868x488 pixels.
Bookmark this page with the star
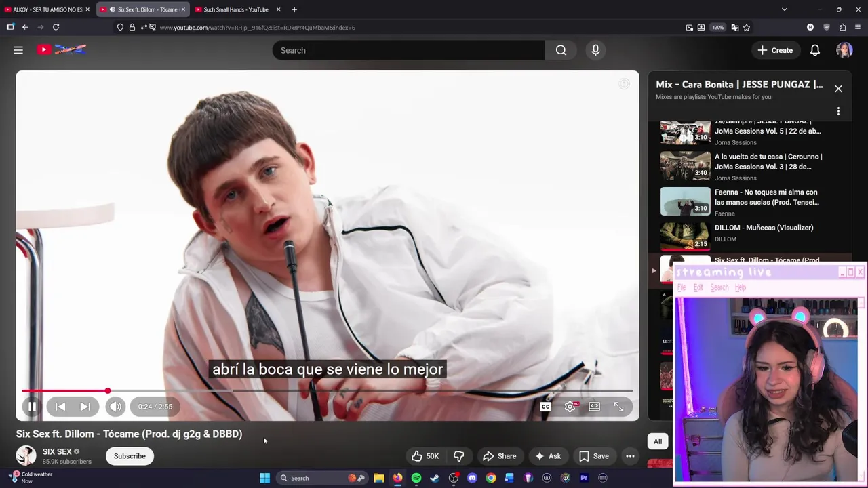pos(747,27)
